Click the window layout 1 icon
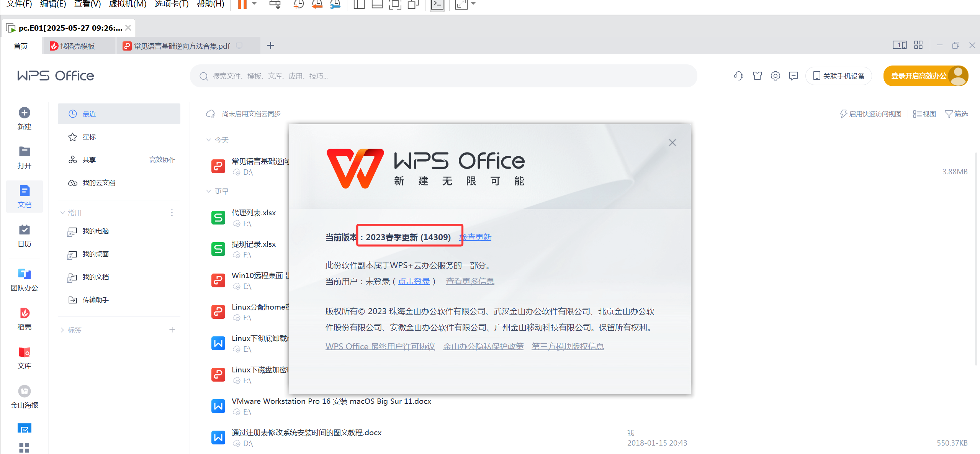 pos(900,45)
